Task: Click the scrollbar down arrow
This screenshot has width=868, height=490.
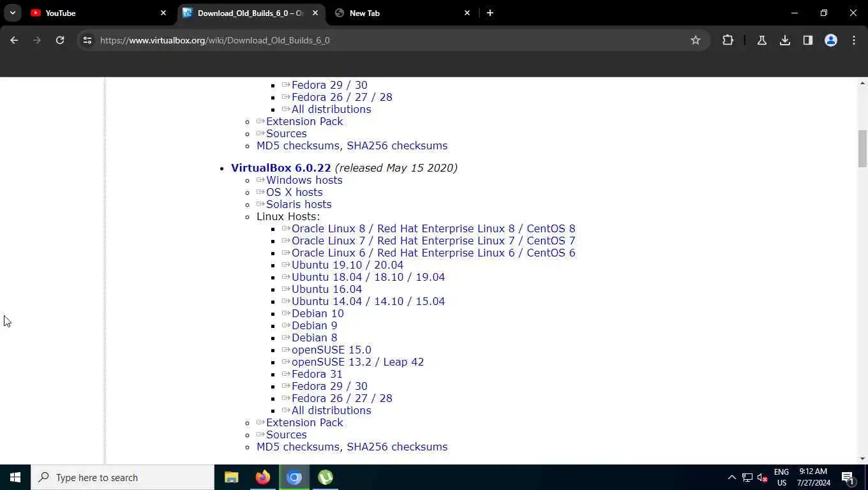Action: click(x=863, y=458)
